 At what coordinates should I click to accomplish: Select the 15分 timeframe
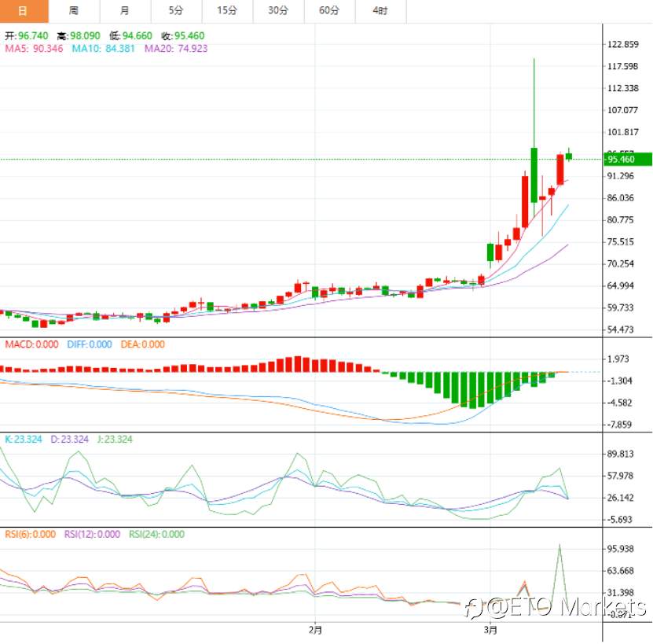227,12
